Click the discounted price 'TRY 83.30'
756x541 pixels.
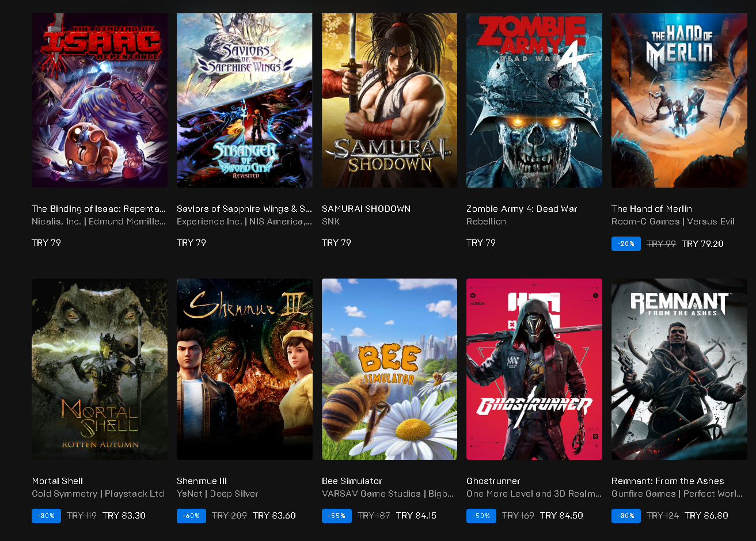tap(124, 516)
